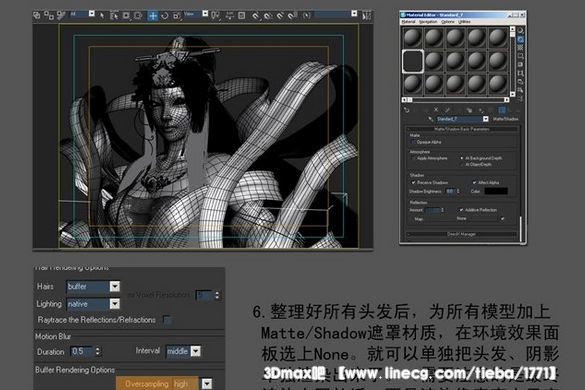Open the Options menu in Material Editor
Viewport: 585px width, 390px height.
448,22
